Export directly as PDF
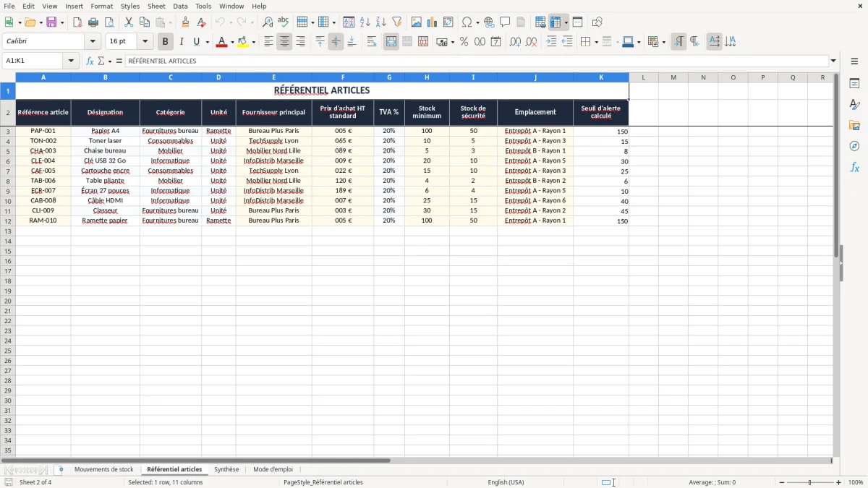Viewport: 868px width, 488px height. pos(77,22)
